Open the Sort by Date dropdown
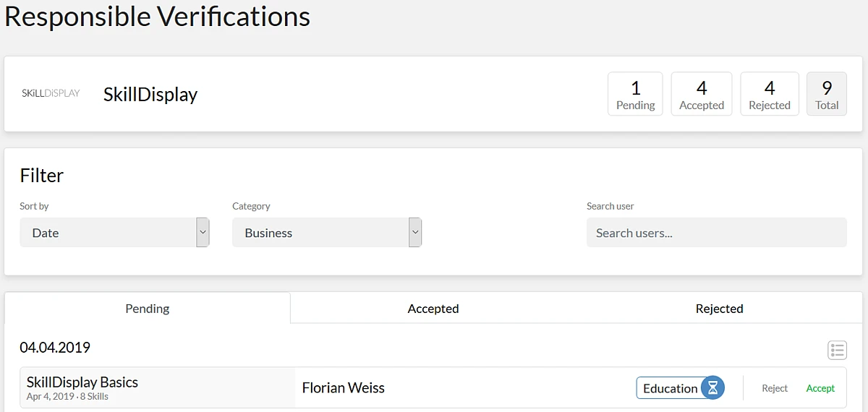 pos(114,233)
